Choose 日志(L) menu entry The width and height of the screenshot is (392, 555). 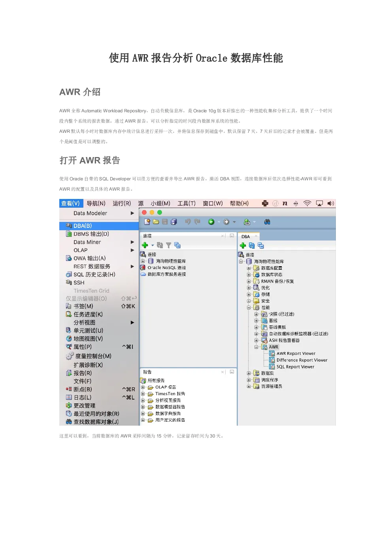coord(99,398)
